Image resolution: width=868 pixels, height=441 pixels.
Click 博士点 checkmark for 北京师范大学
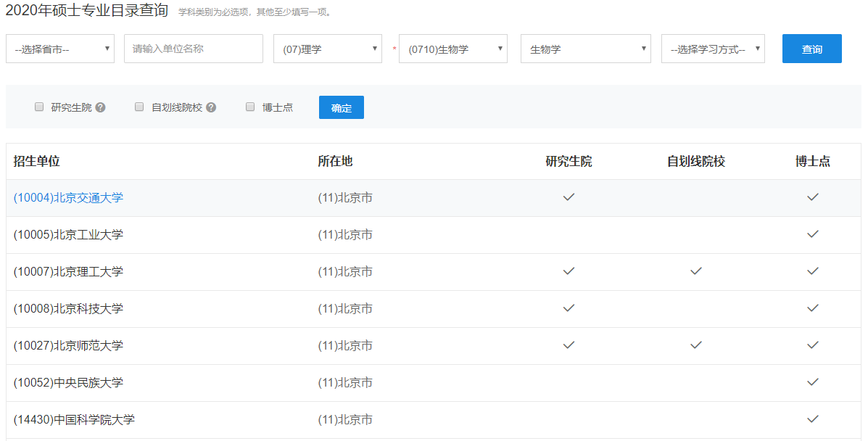(x=813, y=345)
